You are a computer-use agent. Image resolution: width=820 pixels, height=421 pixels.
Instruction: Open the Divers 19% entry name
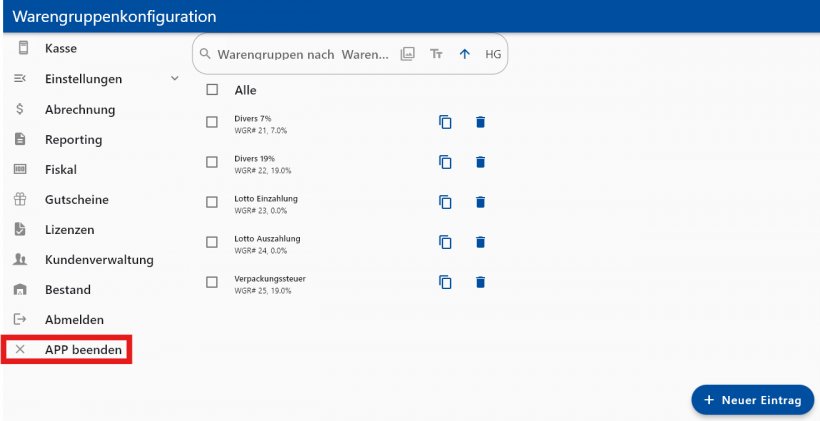[x=254, y=158]
